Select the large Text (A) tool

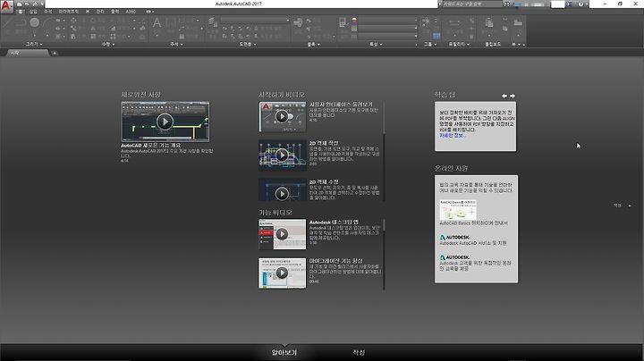(157, 23)
